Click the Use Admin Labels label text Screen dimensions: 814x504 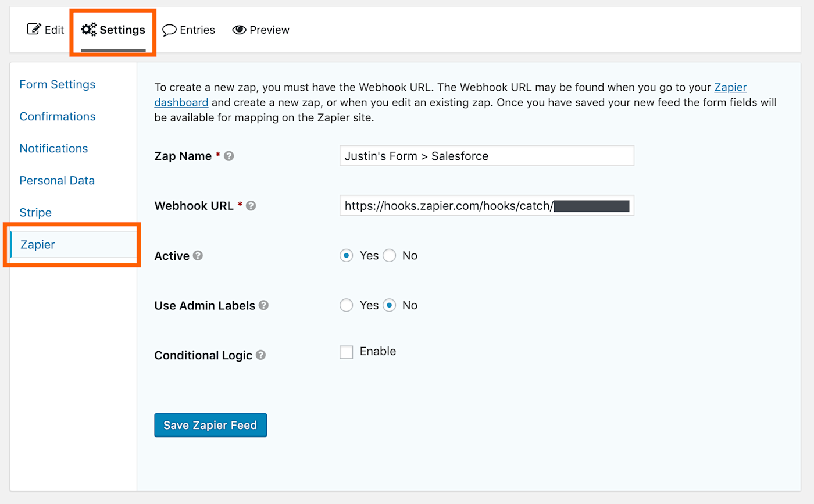pyautogui.click(x=205, y=305)
